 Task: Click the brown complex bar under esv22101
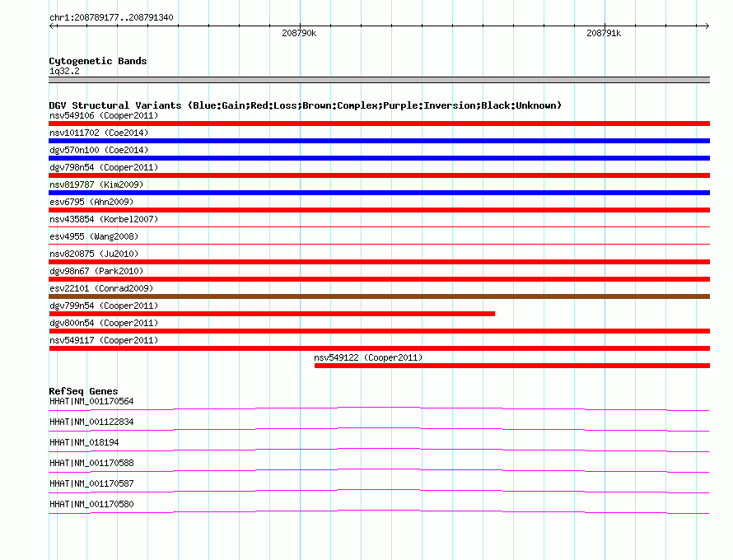pyautogui.click(x=379, y=296)
